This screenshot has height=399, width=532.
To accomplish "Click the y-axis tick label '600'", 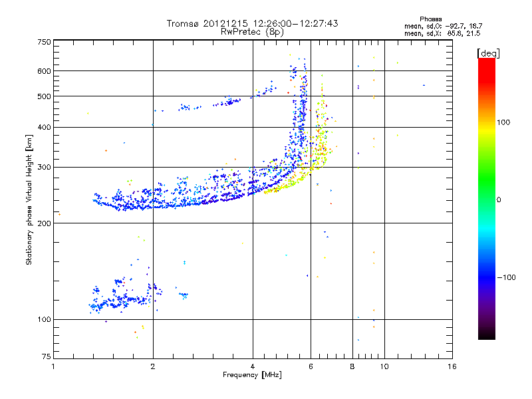I will 44,71.
